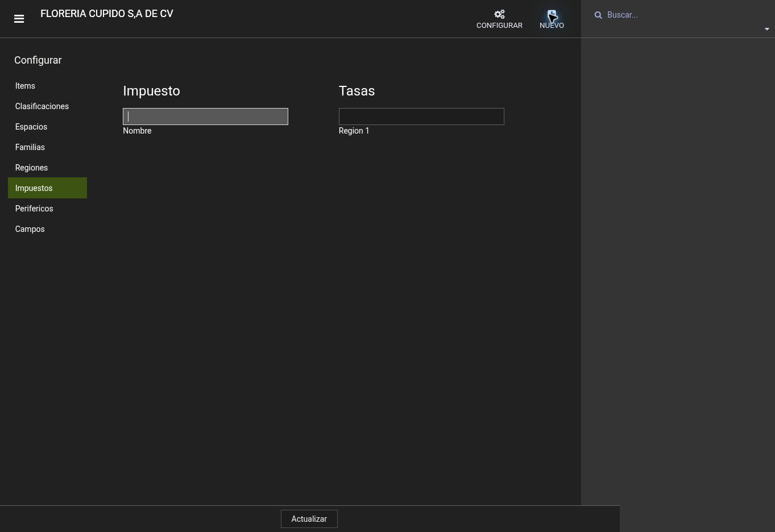775x532 pixels.
Task: Click the search magnifier icon
Action: coord(598,15)
